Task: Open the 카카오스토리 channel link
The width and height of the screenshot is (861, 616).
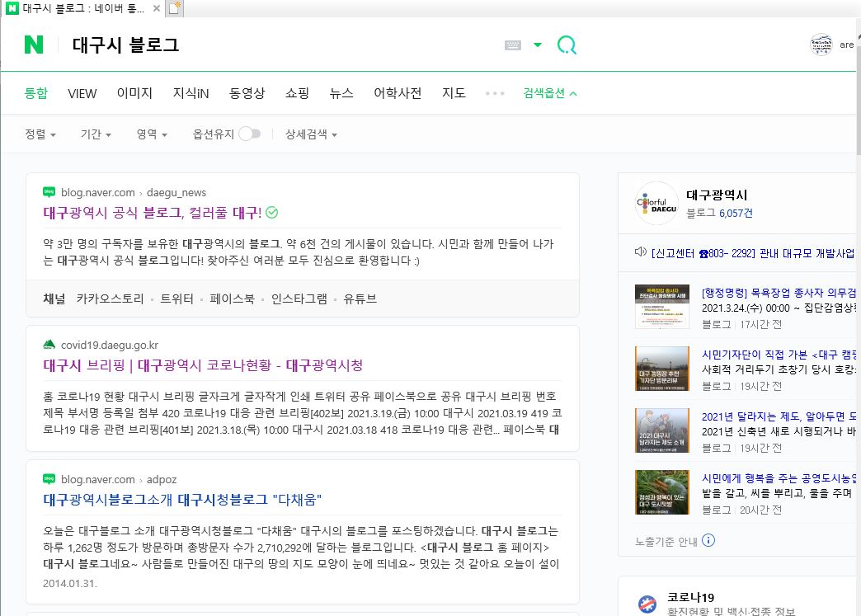Action: [110, 299]
